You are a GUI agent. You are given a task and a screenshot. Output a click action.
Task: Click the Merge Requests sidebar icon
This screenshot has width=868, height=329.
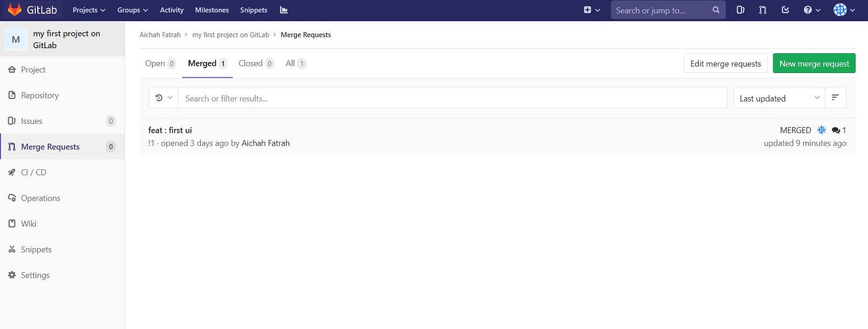point(12,147)
